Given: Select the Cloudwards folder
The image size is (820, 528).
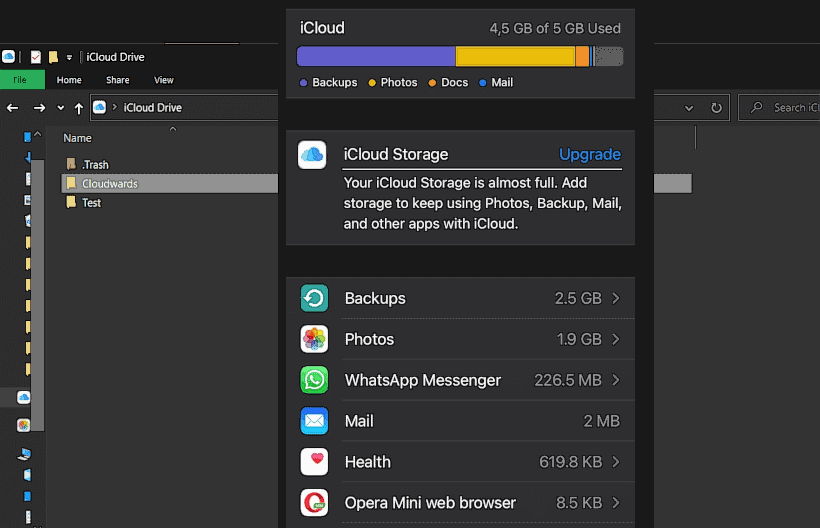Looking at the screenshot, I should click(169, 183).
